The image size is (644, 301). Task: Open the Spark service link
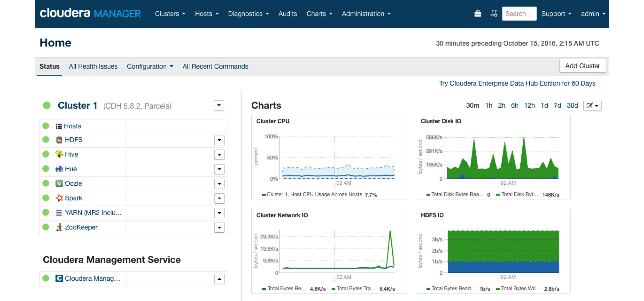pyautogui.click(x=73, y=198)
